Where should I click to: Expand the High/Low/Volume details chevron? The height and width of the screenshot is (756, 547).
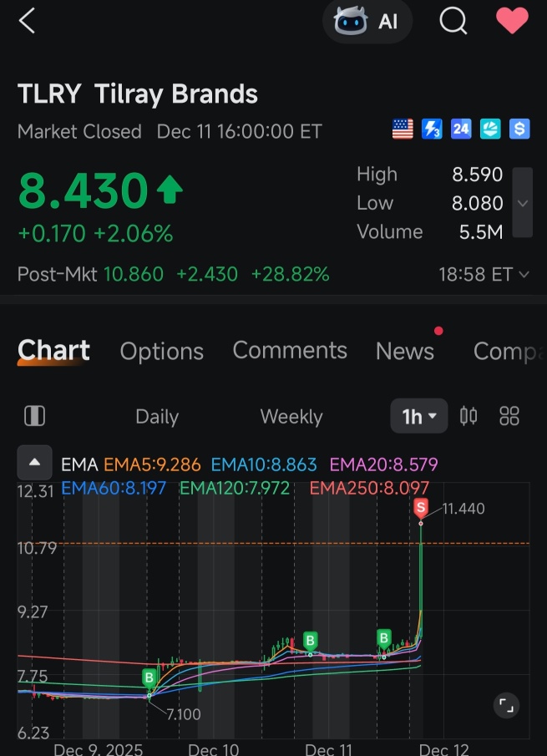[523, 202]
